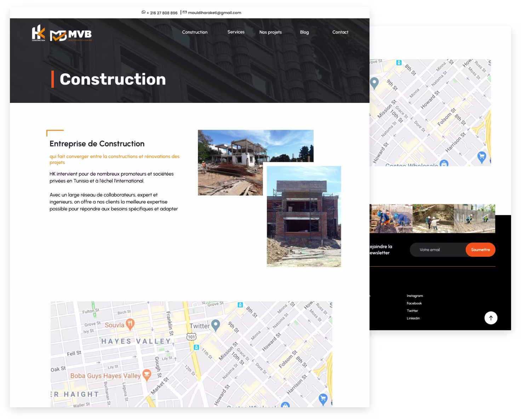Open the Instagram footer link
This screenshot has height=420, width=521.
(415, 296)
